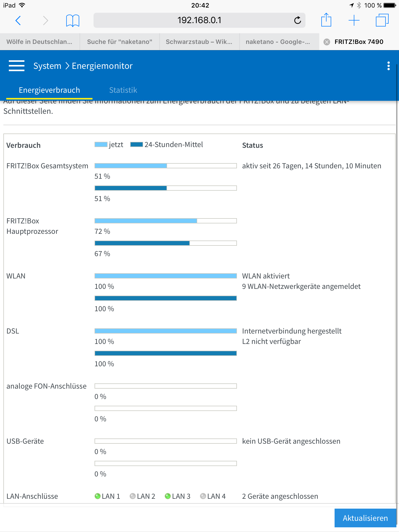This screenshot has height=532, width=399.
Task: Click the LAN 4 grey status indicator
Action: coord(203,496)
